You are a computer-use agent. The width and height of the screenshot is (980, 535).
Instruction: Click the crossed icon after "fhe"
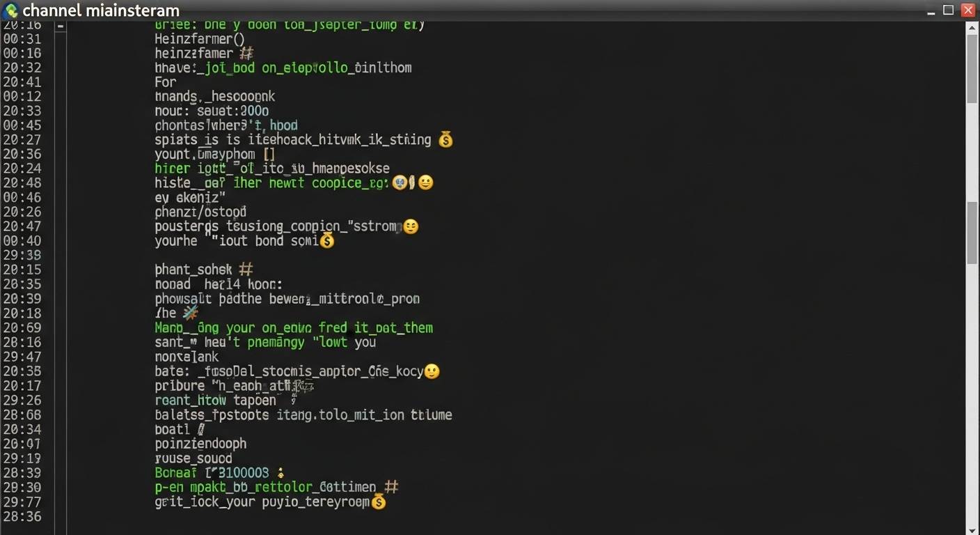191,313
